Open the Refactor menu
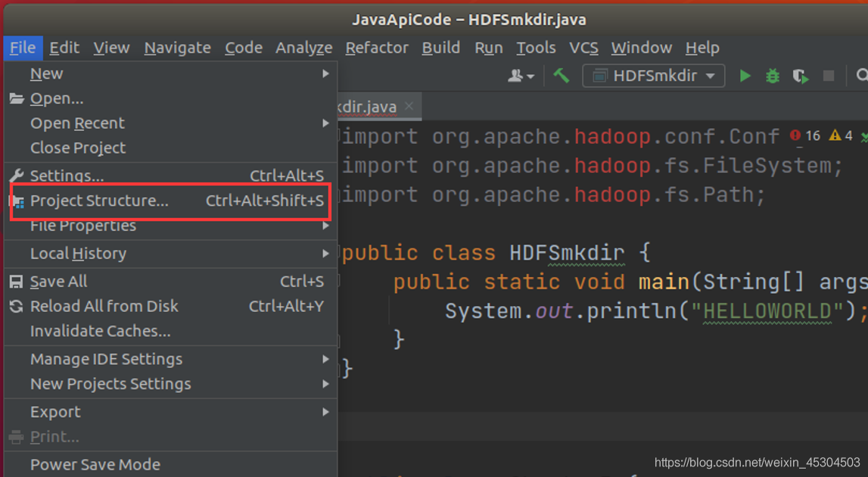Screen dimensions: 868x477 [377, 48]
